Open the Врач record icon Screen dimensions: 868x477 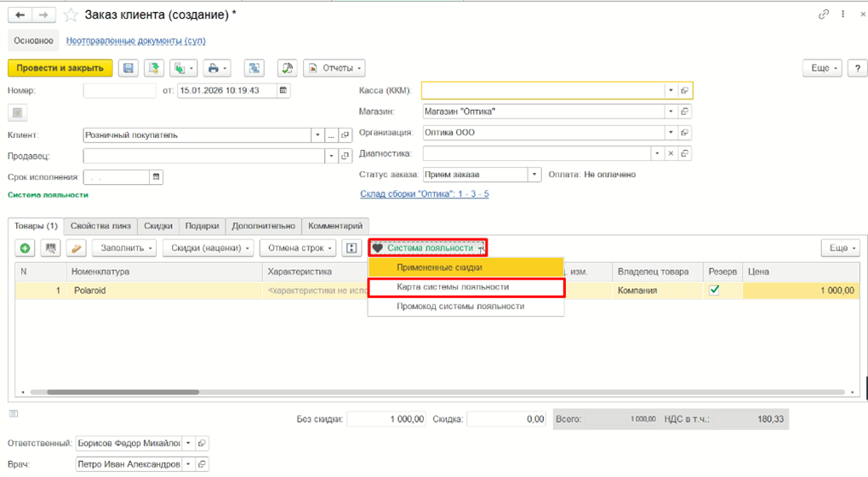click(x=202, y=464)
